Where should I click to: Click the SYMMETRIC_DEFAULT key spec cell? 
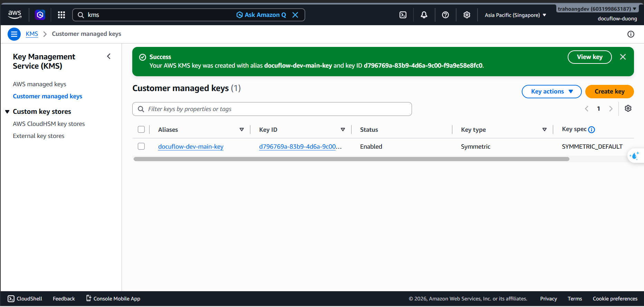(592, 147)
